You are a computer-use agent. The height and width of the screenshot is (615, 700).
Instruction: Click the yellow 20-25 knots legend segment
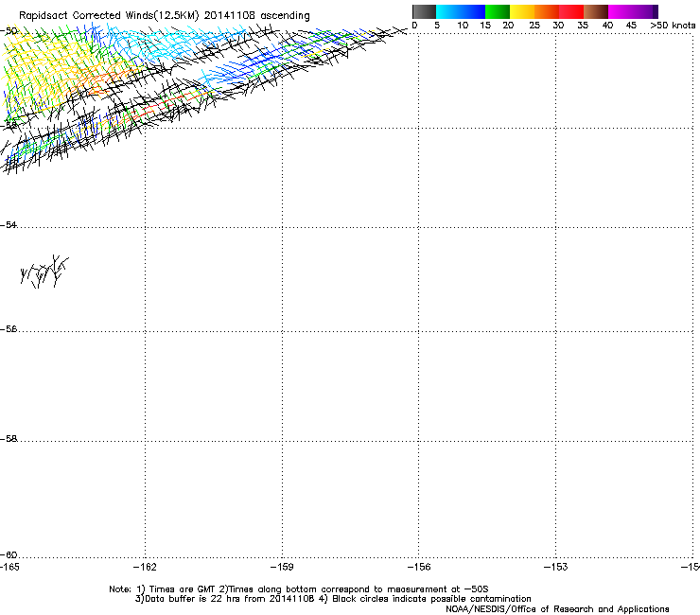click(522, 11)
